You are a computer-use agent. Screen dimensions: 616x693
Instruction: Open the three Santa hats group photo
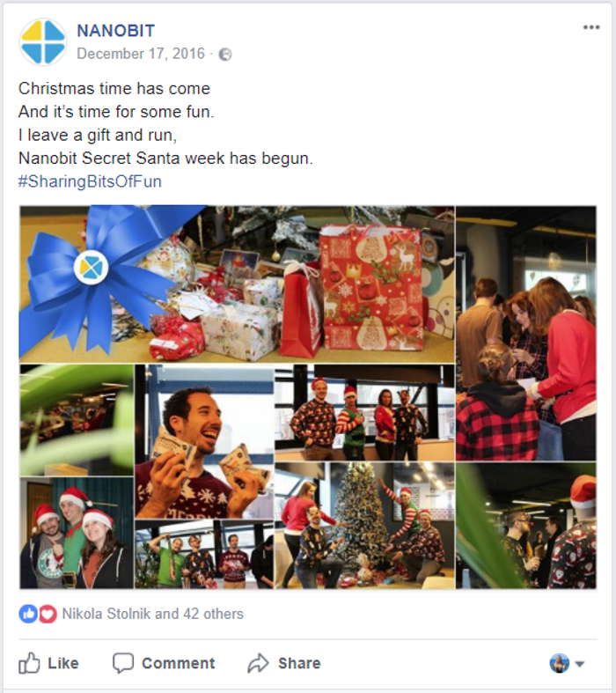click(x=77, y=533)
